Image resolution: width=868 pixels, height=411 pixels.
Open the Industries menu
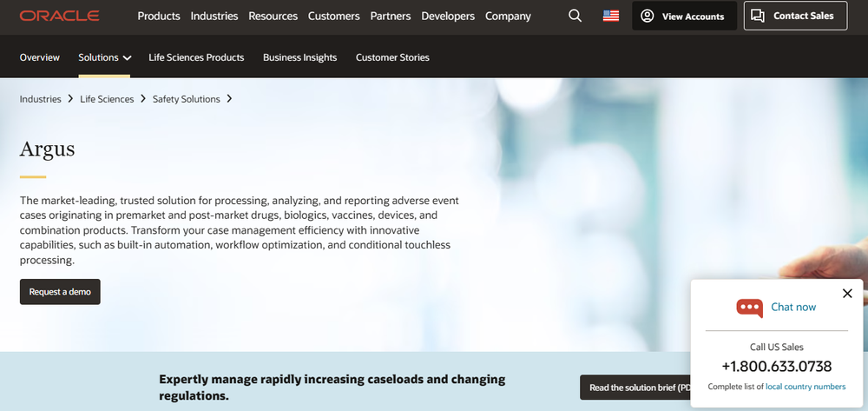click(214, 16)
